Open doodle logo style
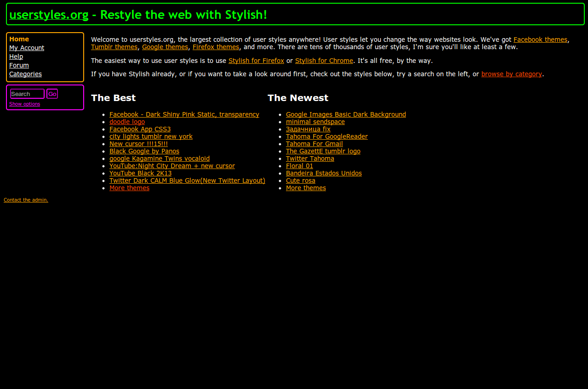The height and width of the screenshot is (389, 588). coord(127,122)
